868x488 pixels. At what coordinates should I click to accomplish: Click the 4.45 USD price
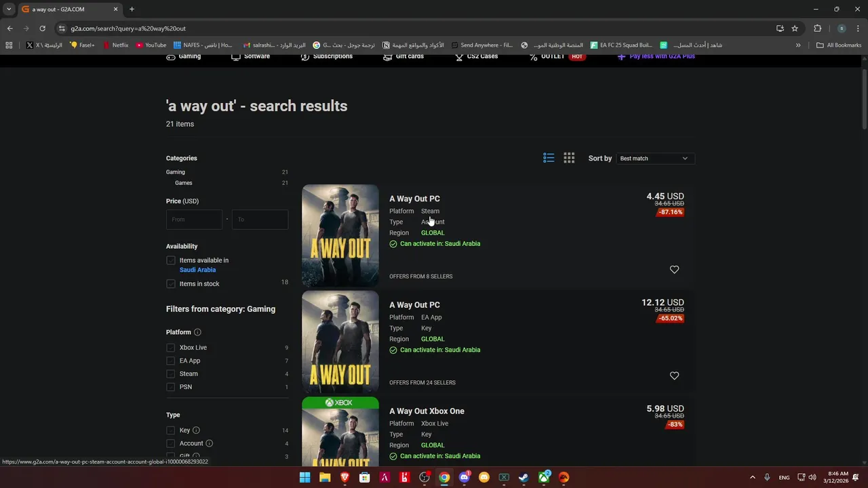click(665, 197)
